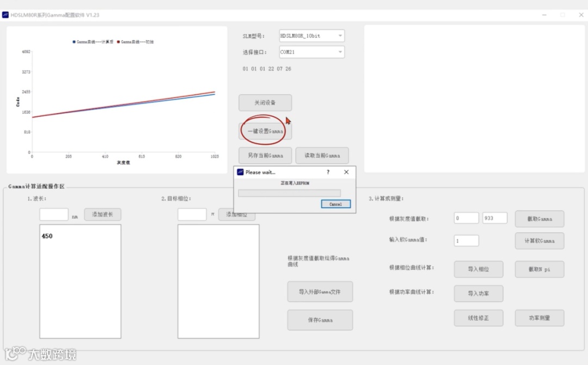The height and width of the screenshot is (365, 588).
Task: Close the HDSLM80R Gamma software window
Action: (581, 15)
